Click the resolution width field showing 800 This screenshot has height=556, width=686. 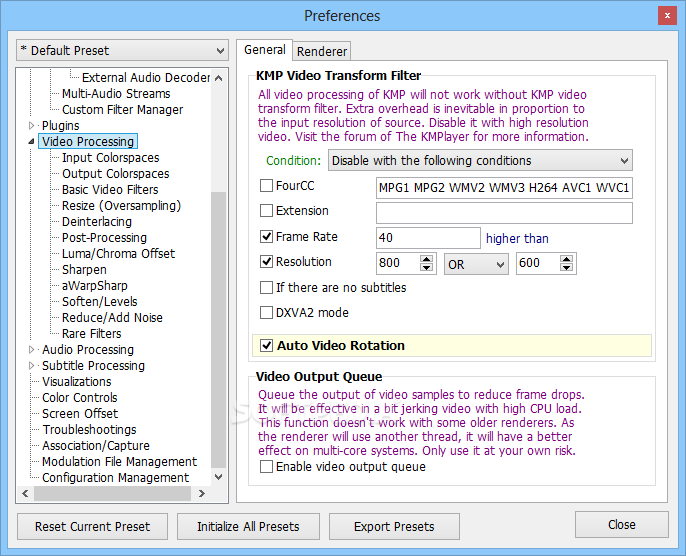pyautogui.click(x=398, y=263)
